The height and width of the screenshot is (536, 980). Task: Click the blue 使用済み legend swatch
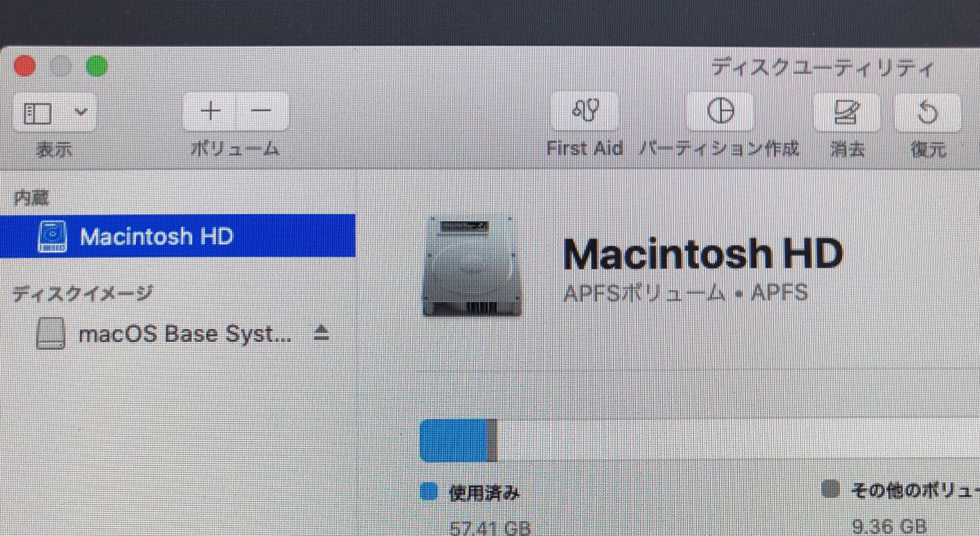tap(429, 491)
